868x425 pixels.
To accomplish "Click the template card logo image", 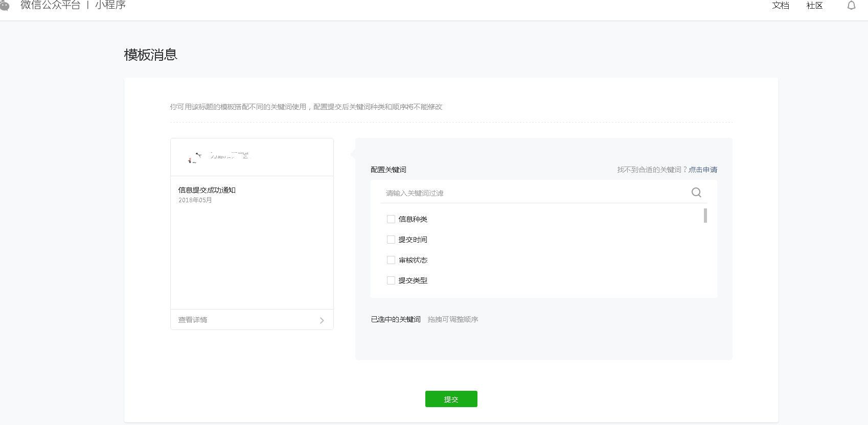I will point(195,157).
